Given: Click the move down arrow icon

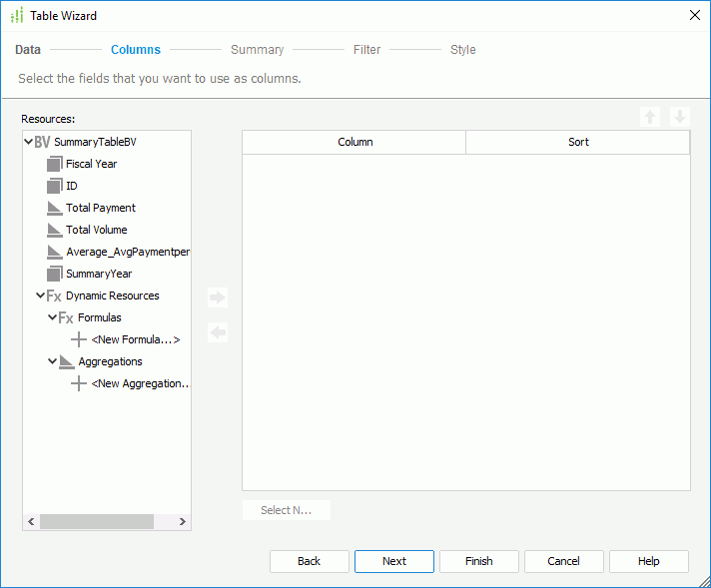Looking at the screenshot, I should [x=680, y=117].
